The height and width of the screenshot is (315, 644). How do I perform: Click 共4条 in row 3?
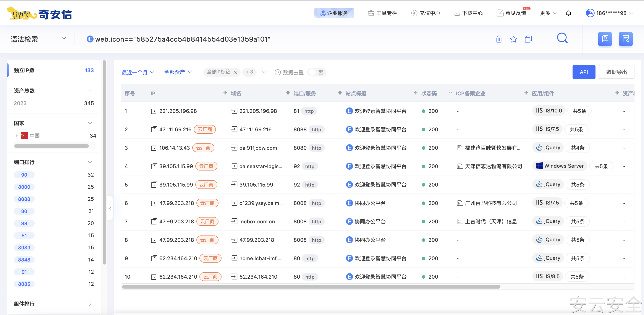(578, 148)
